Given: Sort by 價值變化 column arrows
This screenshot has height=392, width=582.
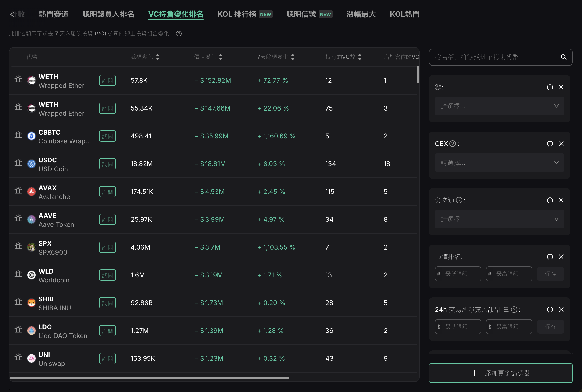Looking at the screenshot, I should 221,57.
